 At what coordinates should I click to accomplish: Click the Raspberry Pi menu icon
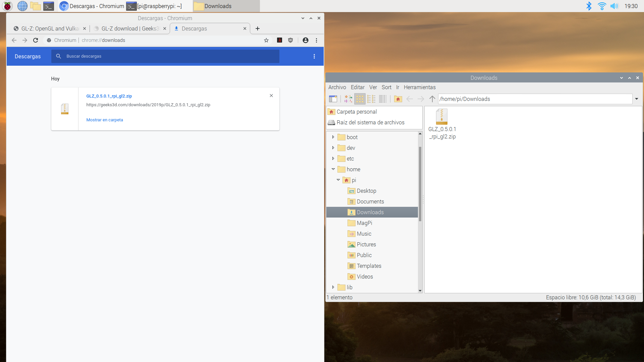[x=7, y=6]
